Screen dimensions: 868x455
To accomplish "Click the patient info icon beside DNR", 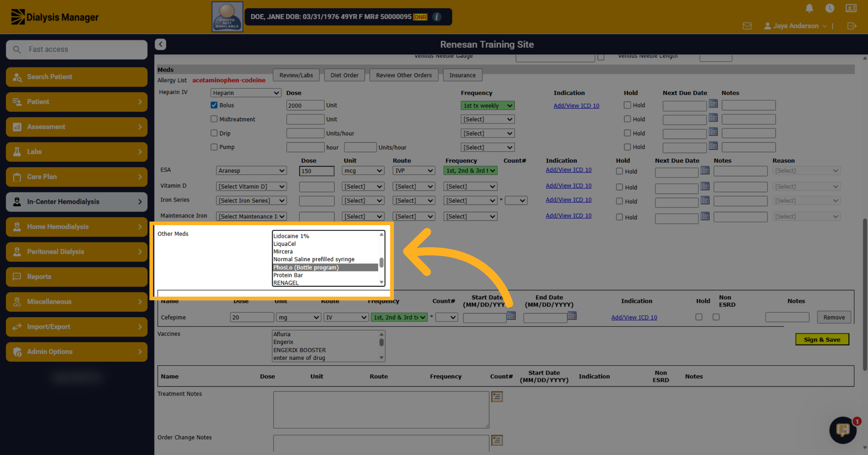I will [437, 17].
